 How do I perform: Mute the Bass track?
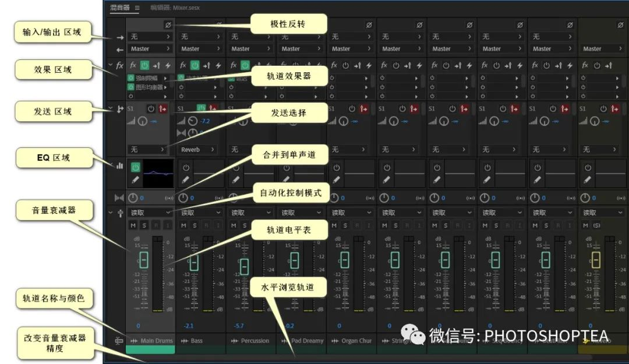(183, 225)
